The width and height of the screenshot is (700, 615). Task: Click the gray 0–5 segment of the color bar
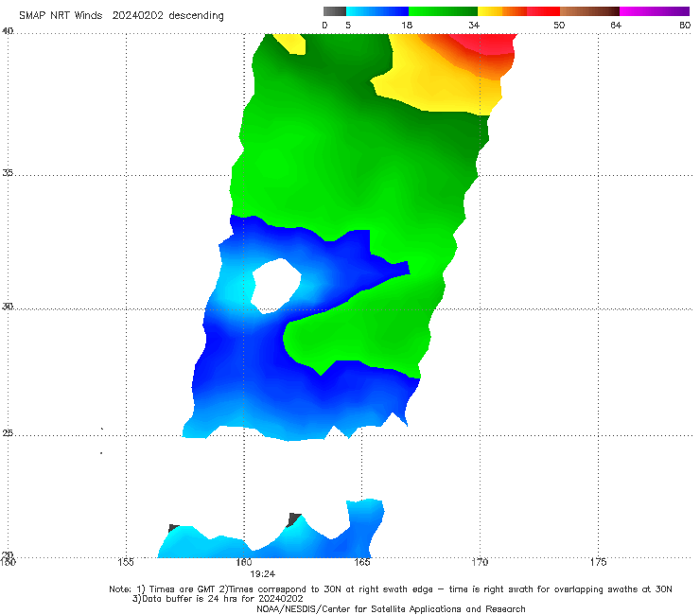(x=335, y=11)
